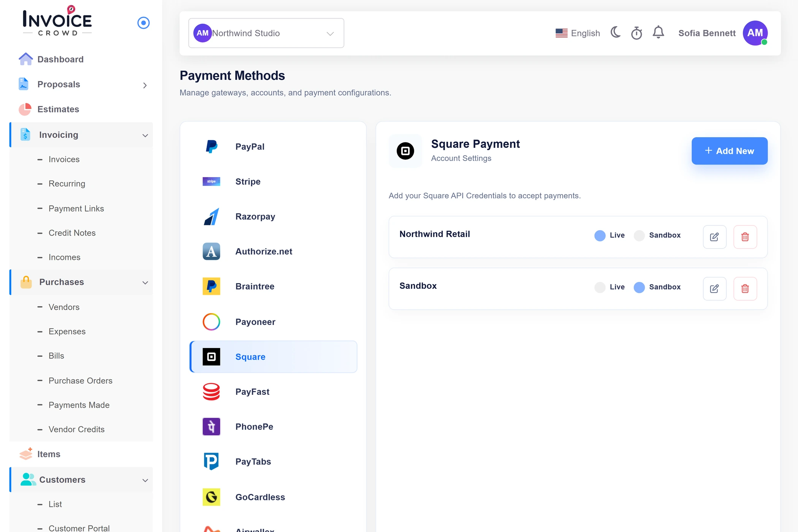Click the Braintree logo icon
The width and height of the screenshot is (798, 532).
pyautogui.click(x=211, y=286)
